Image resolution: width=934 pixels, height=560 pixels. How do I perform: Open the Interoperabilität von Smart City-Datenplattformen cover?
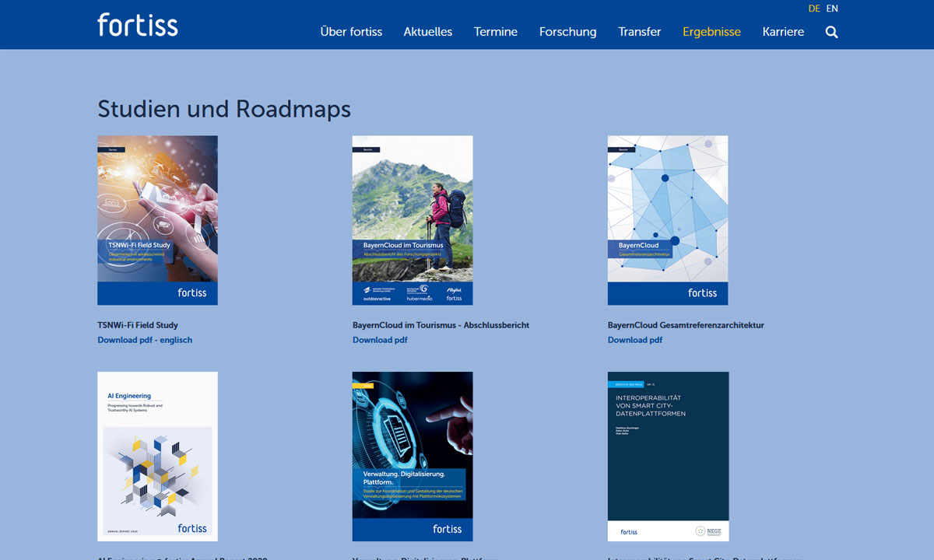click(668, 457)
